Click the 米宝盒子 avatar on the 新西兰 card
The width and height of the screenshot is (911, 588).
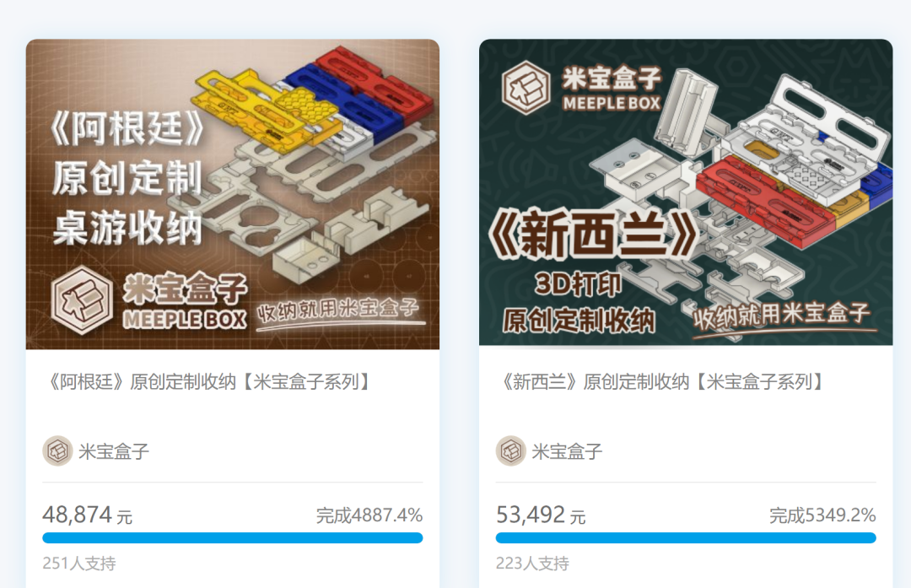510,450
